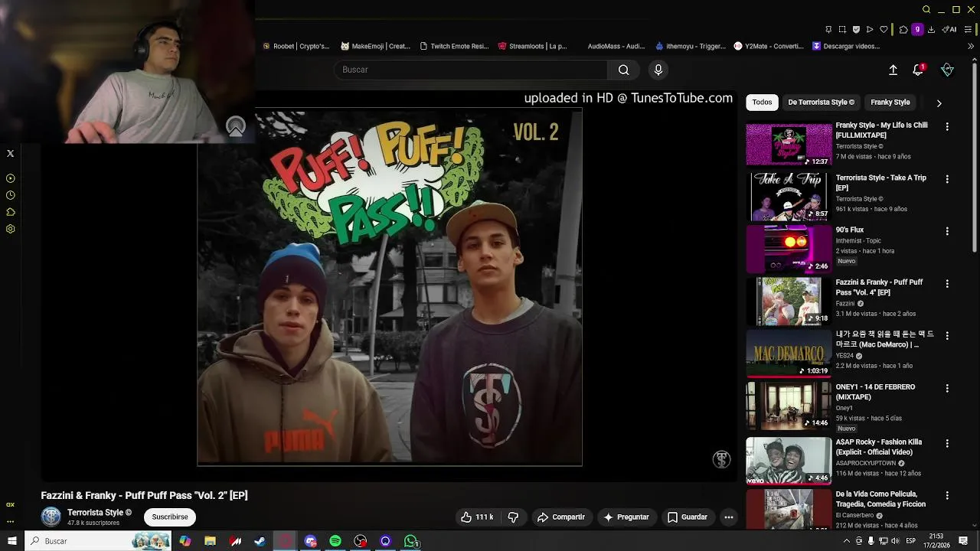
Task: Open browser easy setup sliders icon
Action: tap(969, 30)
